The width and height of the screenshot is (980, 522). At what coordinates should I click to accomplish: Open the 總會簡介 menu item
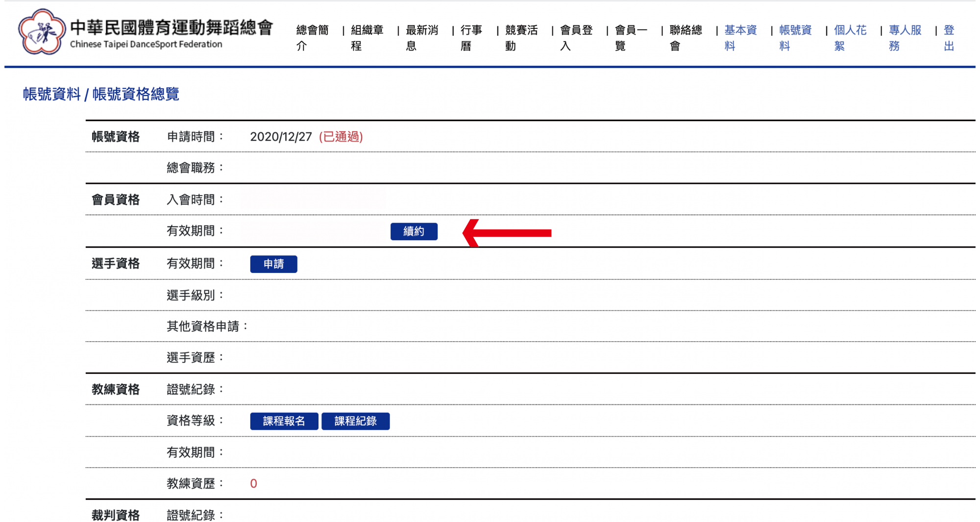pos(312,38)
